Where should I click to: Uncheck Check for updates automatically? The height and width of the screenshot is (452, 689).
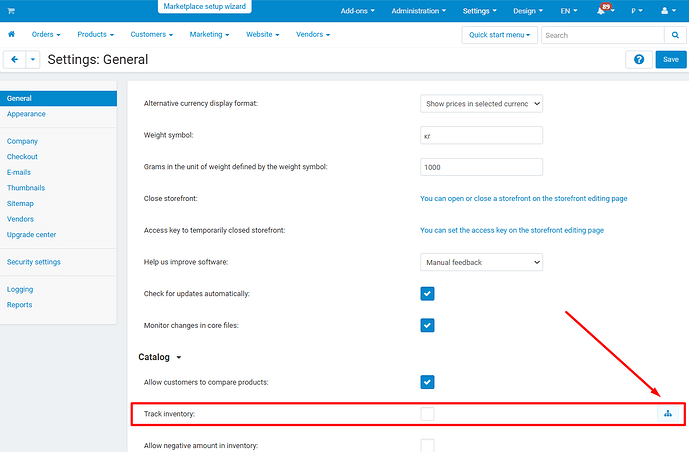(427, 294)
